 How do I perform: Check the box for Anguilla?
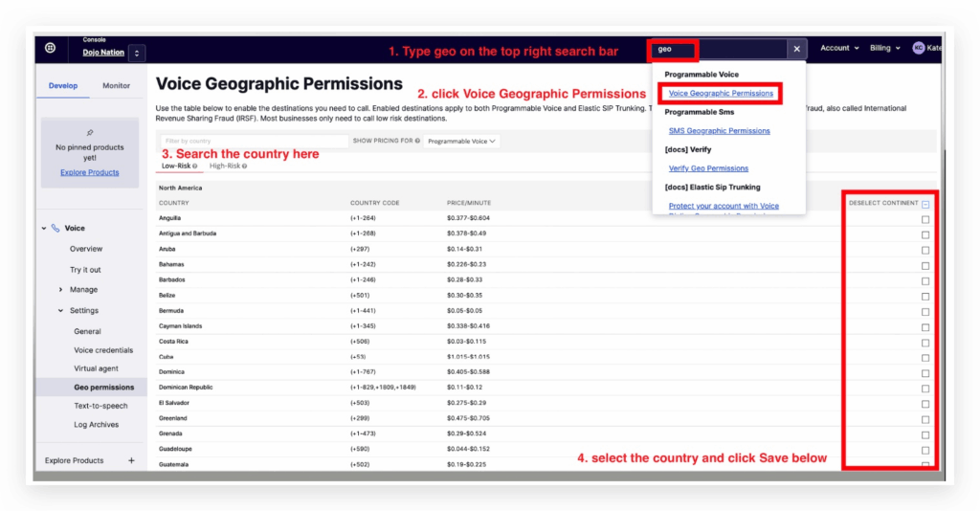pyautogui.click(x=925, y=219)
